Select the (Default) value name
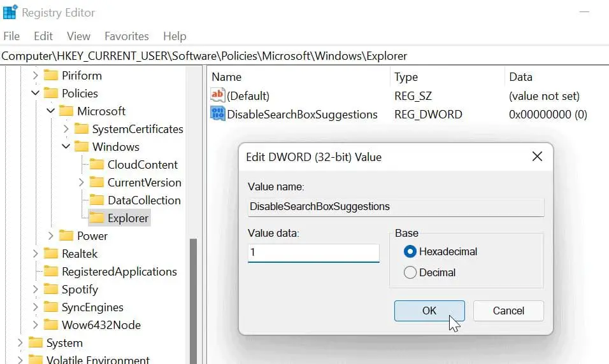 tap(248, 96)
